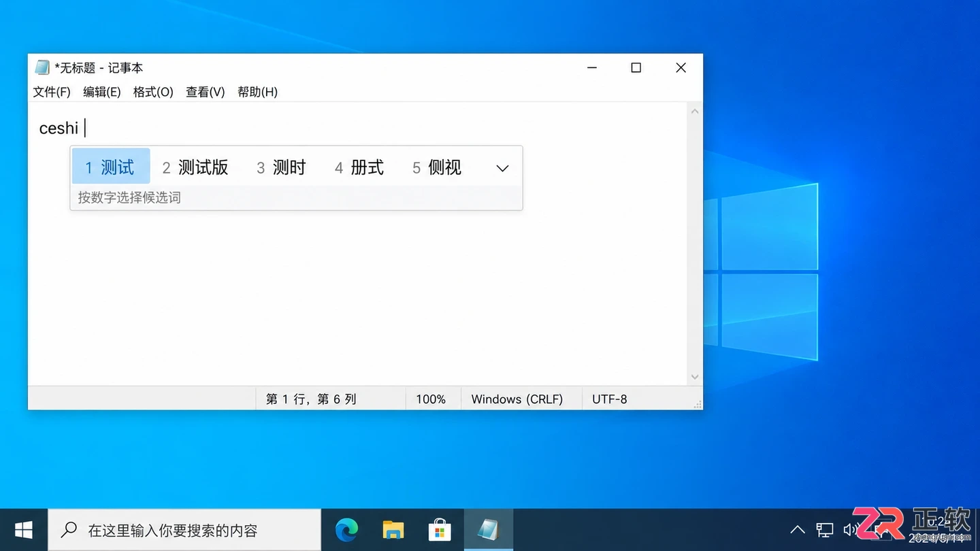Choose IME candidate 3 测时
The image size is (980, 551).
(281, 167)
